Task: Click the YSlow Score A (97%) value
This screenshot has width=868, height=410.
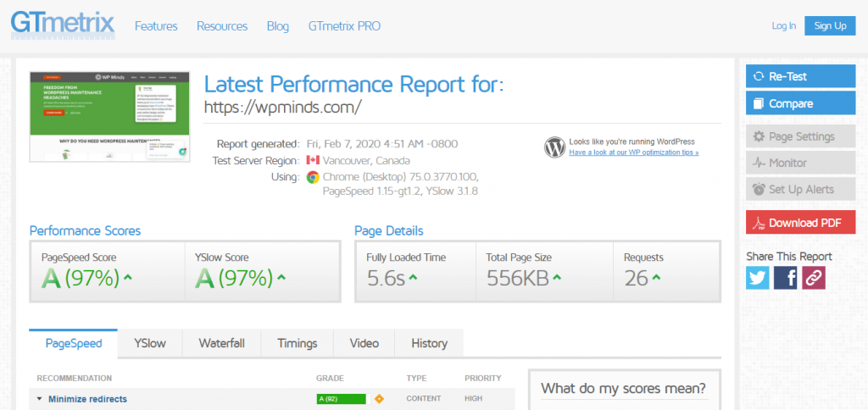Action: click(x=234, y=278)
